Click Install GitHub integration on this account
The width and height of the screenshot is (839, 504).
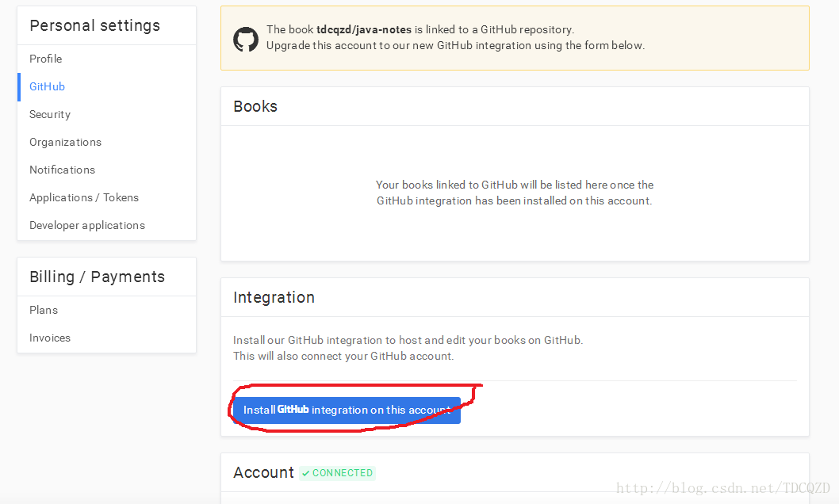[x=347, y=410]
